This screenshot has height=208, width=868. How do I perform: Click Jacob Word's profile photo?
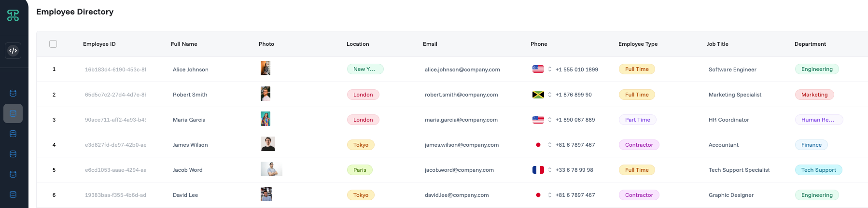pos(271,169)
